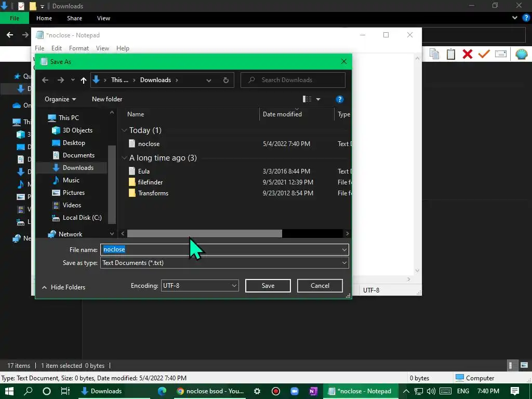Click the rename icon in Explorer toolbar

(501, 54)
